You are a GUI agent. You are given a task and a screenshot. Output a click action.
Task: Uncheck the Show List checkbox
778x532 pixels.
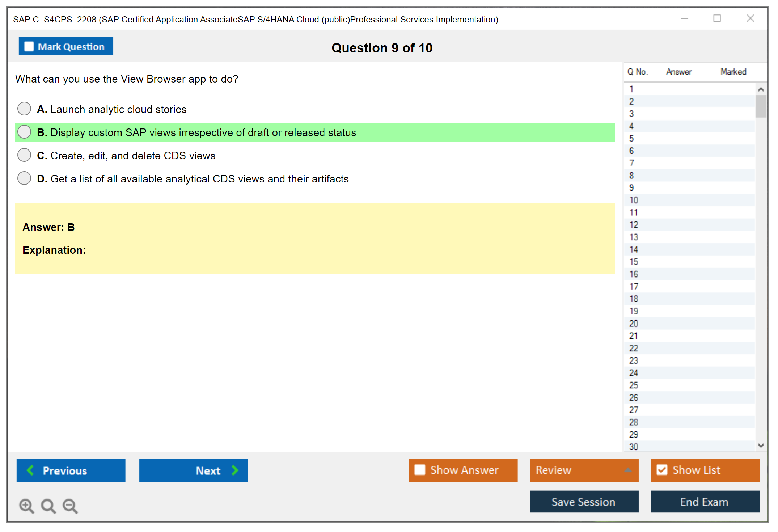tap(662, 470)
